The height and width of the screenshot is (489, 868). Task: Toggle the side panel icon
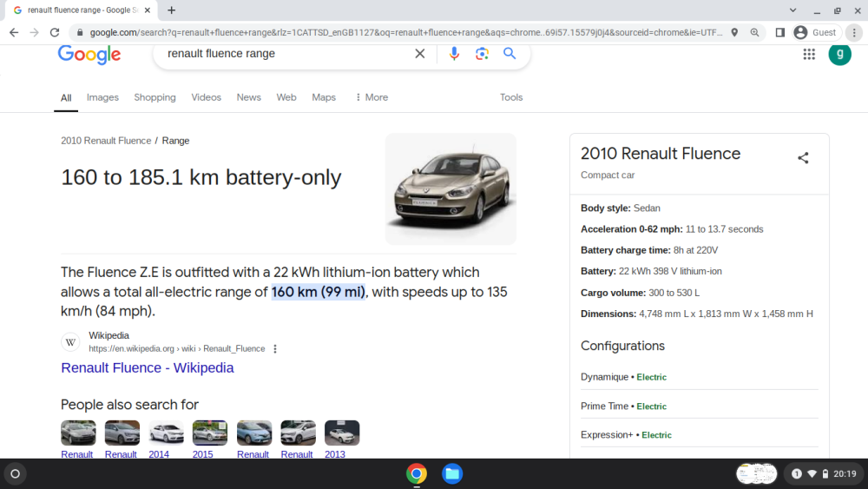pyautogui.click(x=780, y=33)
